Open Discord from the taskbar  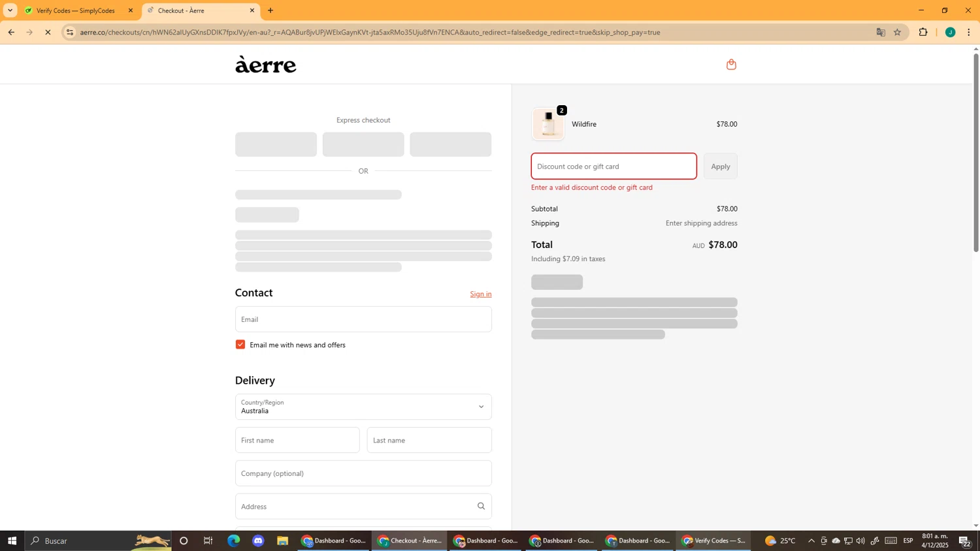pyautogui.click(x=258, y=541)
